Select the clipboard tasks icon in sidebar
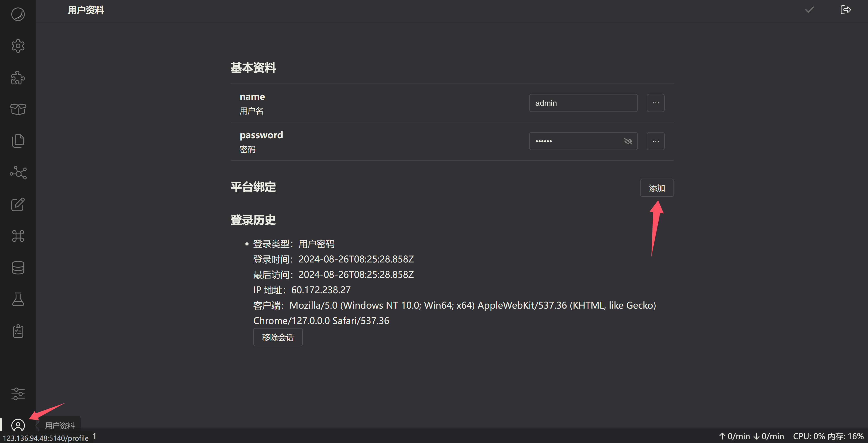This screenshot has width=868, height=443. coord(18,331)
